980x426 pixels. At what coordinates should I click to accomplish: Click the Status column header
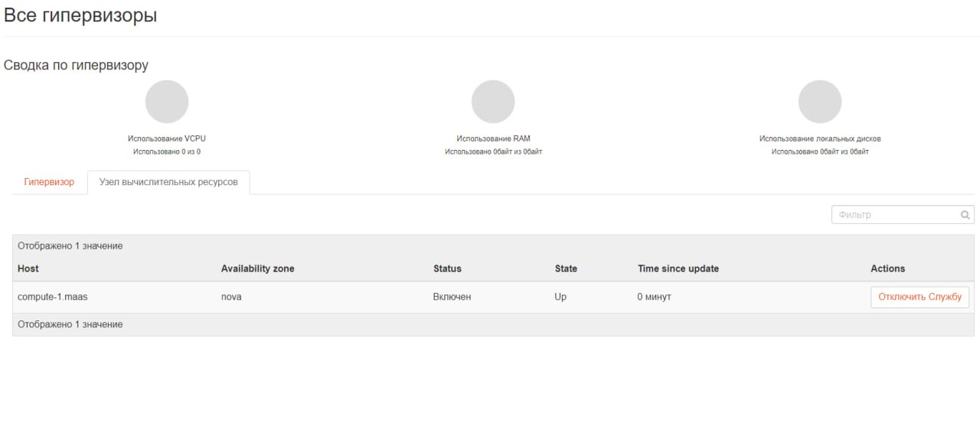click(447, 268)
